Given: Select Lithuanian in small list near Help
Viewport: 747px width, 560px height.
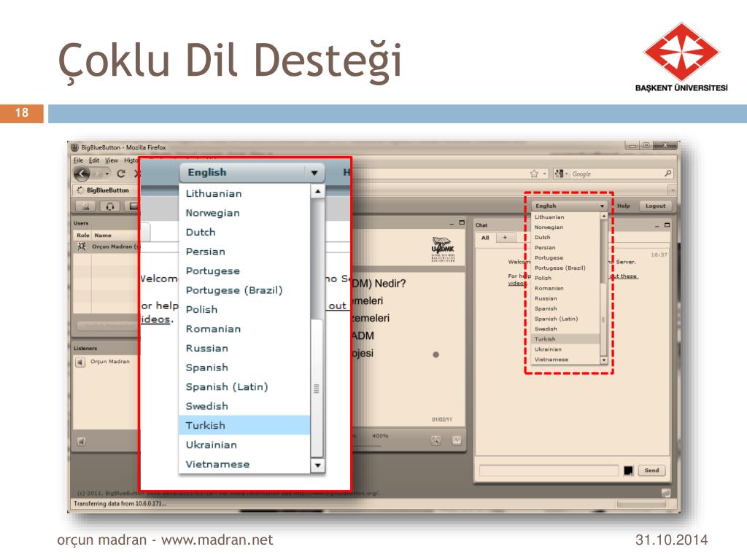Looking at the screenshot, I should tap(565, 217).
